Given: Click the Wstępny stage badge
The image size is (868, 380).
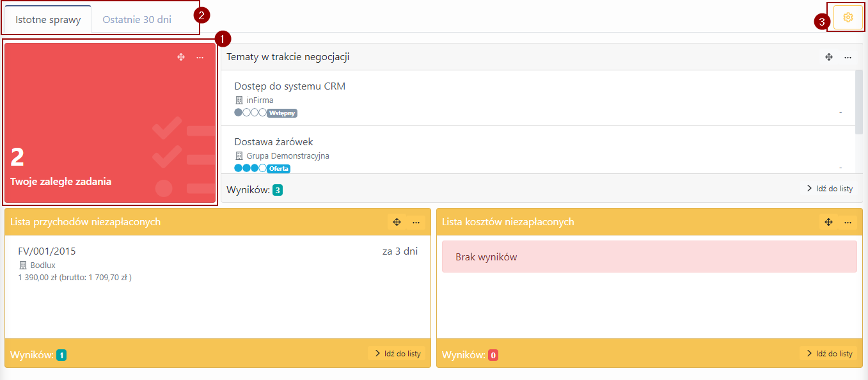Looking at the screenshot, I should [x=282, y=113].
